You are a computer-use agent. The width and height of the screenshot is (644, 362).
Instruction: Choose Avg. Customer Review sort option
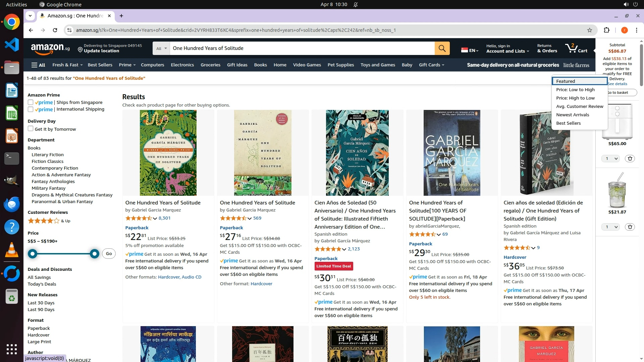tap(579, 107)
